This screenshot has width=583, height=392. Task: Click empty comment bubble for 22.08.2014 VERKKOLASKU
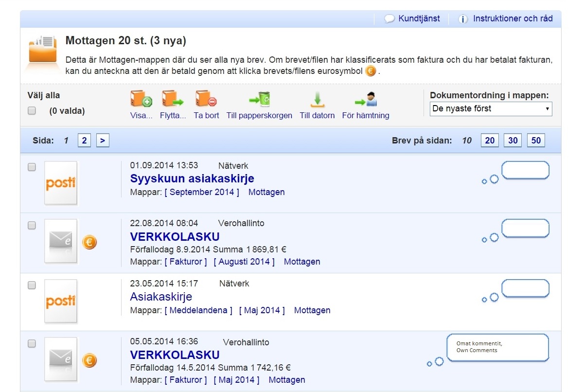click(525, 229)
